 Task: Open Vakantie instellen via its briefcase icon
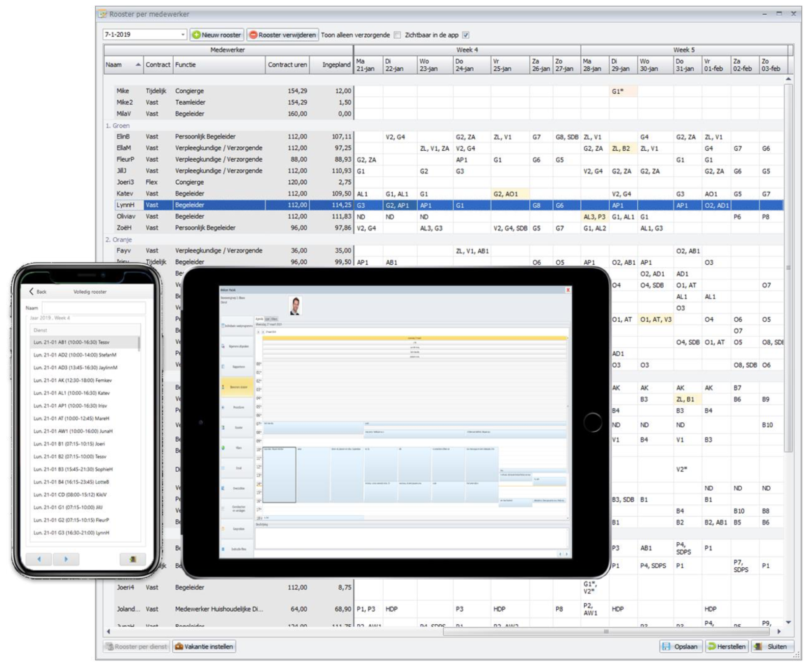click(179, 646)
